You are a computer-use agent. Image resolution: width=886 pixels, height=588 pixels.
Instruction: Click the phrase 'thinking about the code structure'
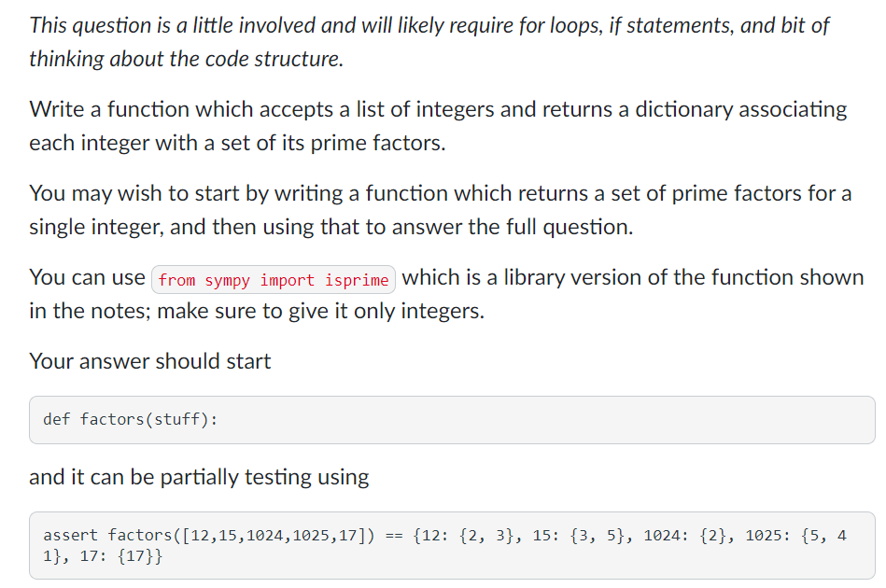(185, 60)
